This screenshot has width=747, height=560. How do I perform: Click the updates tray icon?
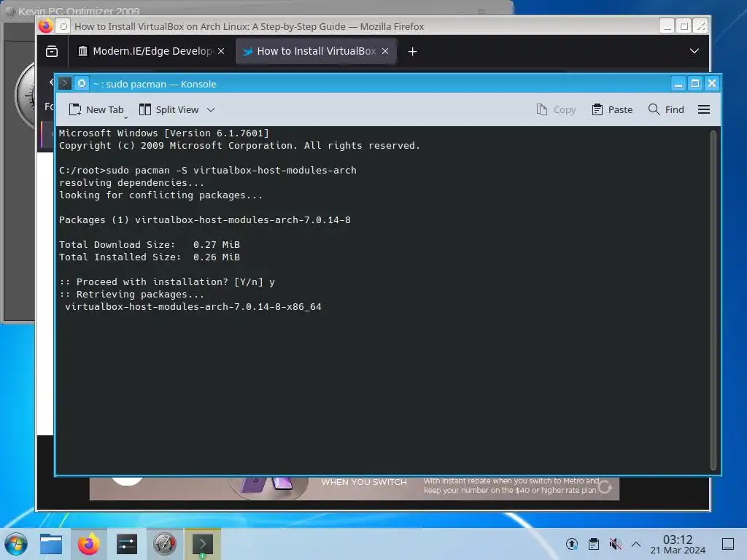(572, 544)
